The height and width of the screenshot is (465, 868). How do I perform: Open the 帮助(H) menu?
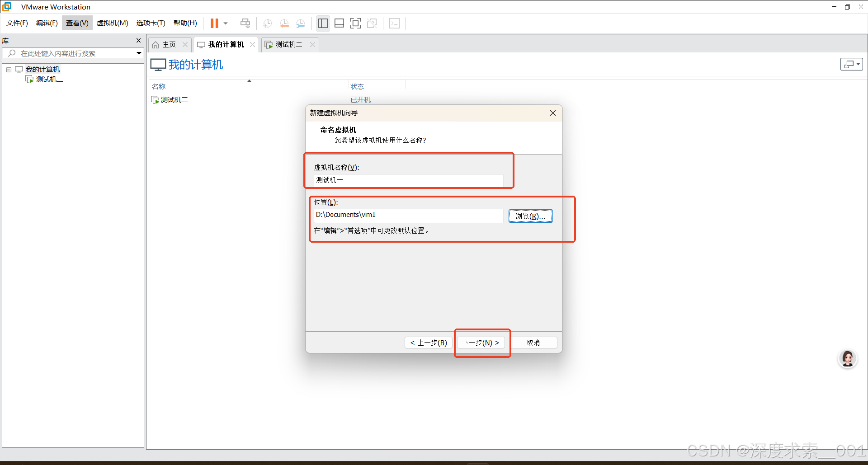tap(185, 23)
